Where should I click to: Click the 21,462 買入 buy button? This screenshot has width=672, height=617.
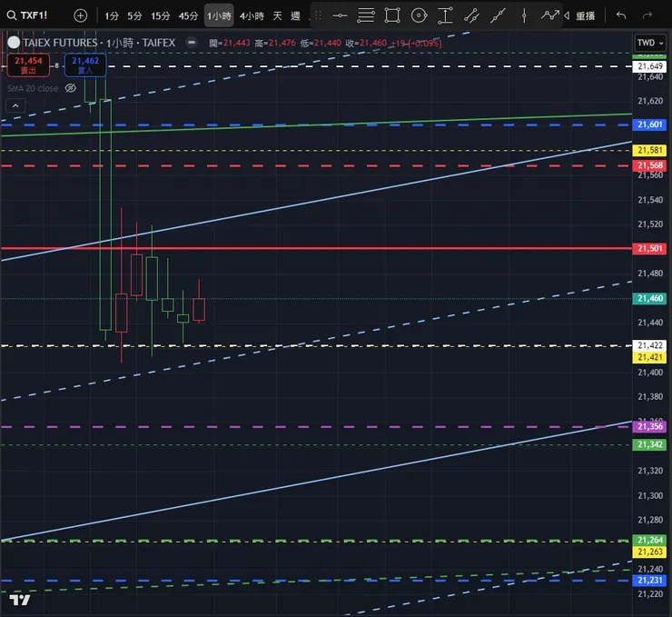point(85,65)
